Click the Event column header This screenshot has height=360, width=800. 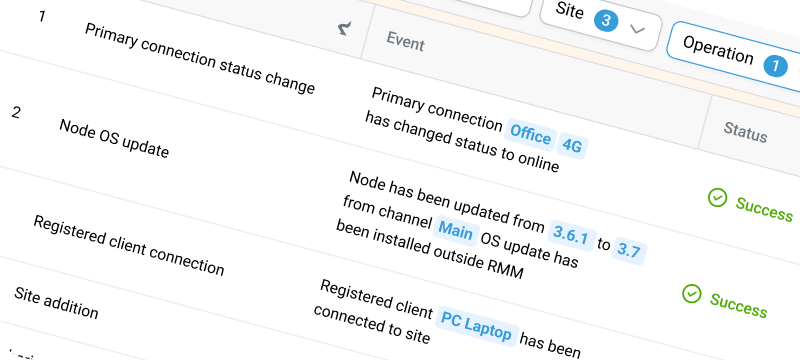(x=405, y=41)
